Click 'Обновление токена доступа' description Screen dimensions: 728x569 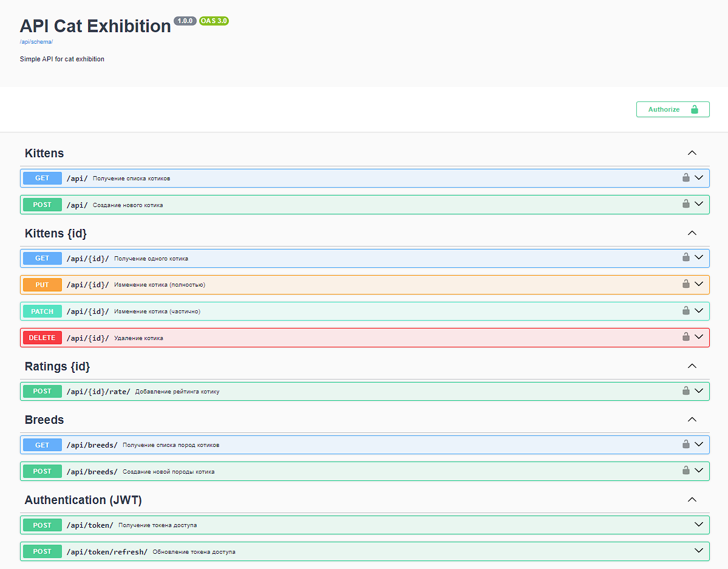[x=194, y=552]
